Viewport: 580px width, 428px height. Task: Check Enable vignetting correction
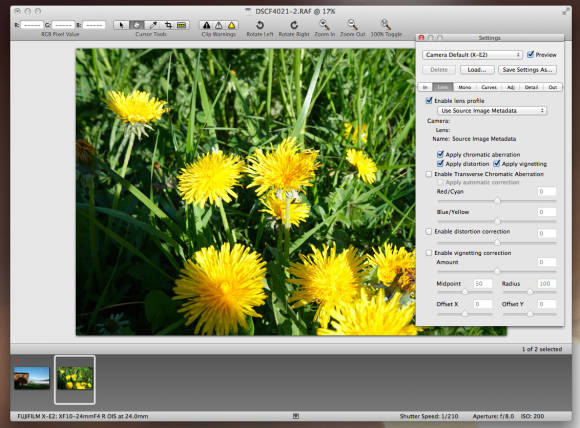(x=429, y=253)
